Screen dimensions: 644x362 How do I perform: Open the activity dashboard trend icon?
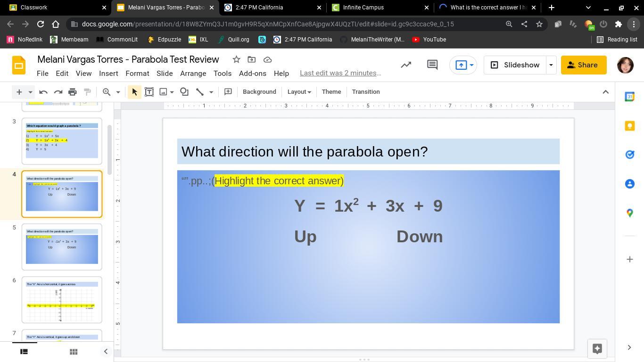(406, 65)
